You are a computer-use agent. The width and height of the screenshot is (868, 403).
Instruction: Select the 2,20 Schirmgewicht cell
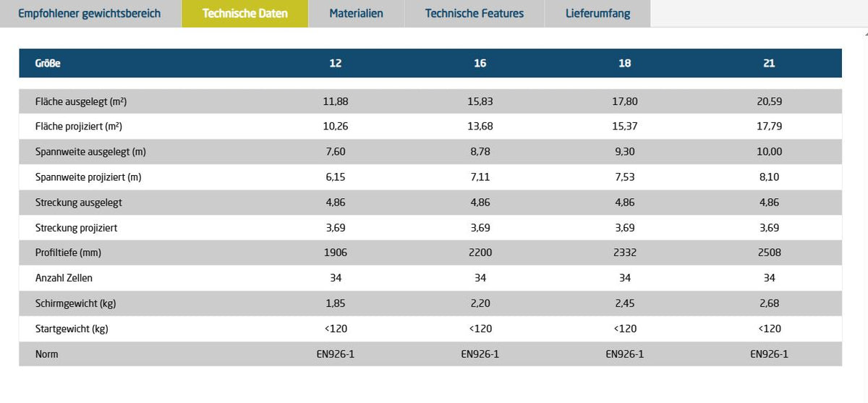click(x=480, y=304)
